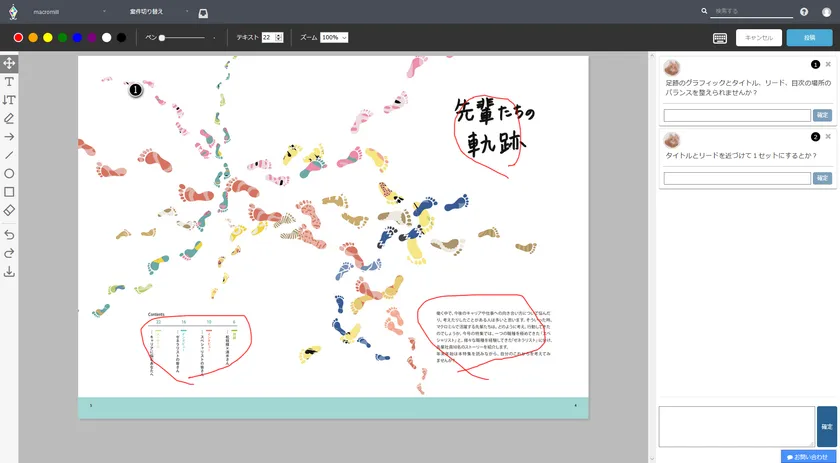Select the Arrow drawing tool
Viewport: 840px width, 463px height.
9,137
